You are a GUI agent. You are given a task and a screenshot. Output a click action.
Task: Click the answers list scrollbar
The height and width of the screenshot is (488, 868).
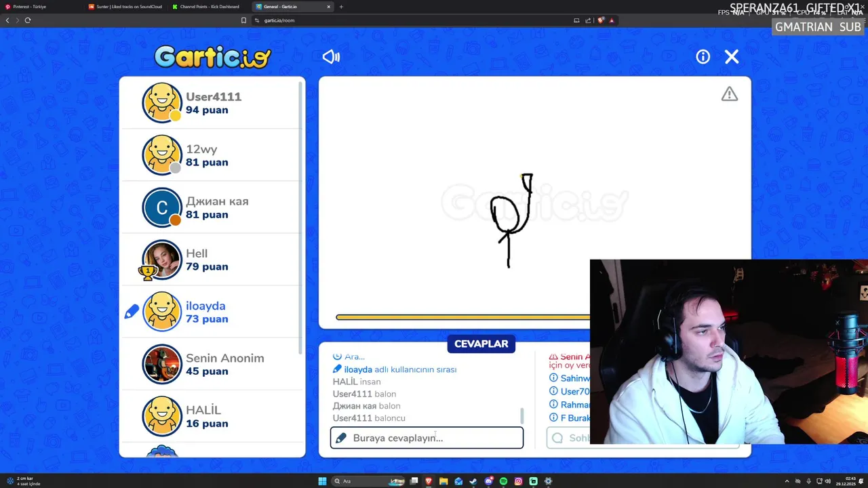click(x=521, y=415)
